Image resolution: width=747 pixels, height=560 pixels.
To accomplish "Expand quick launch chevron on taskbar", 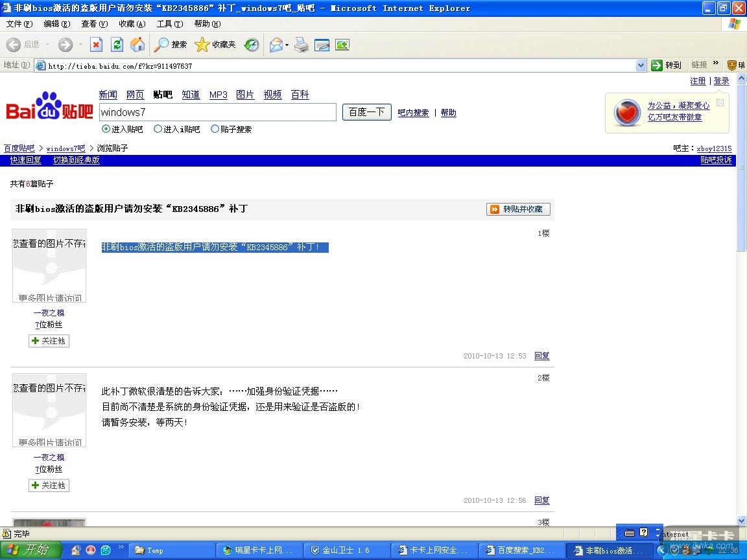I will pyautogui.click(x=121, y=546).
